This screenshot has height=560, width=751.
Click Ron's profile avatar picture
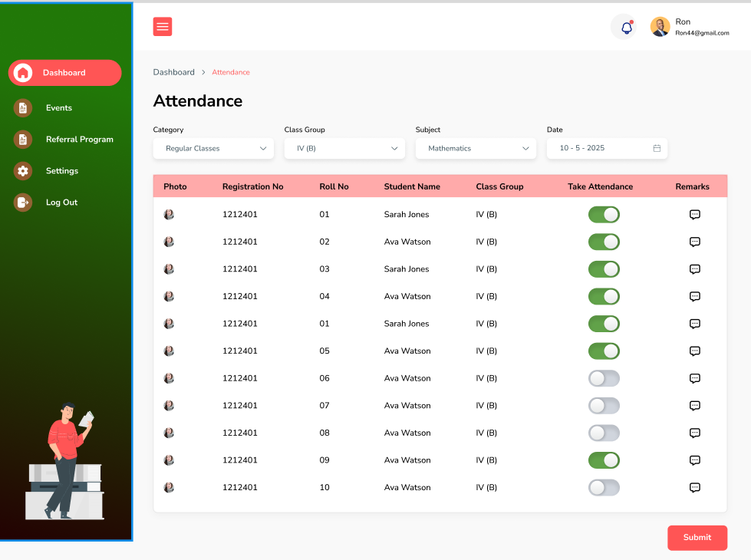[660, 26]
